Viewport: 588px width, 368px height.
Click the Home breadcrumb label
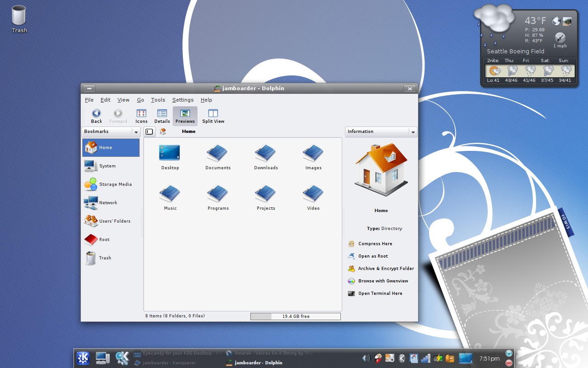tap(188, 132)
